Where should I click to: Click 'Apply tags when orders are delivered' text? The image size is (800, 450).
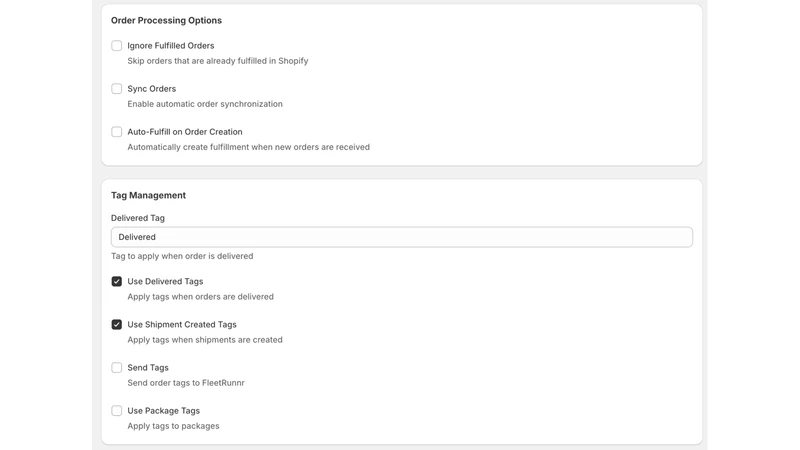(201, 297)
